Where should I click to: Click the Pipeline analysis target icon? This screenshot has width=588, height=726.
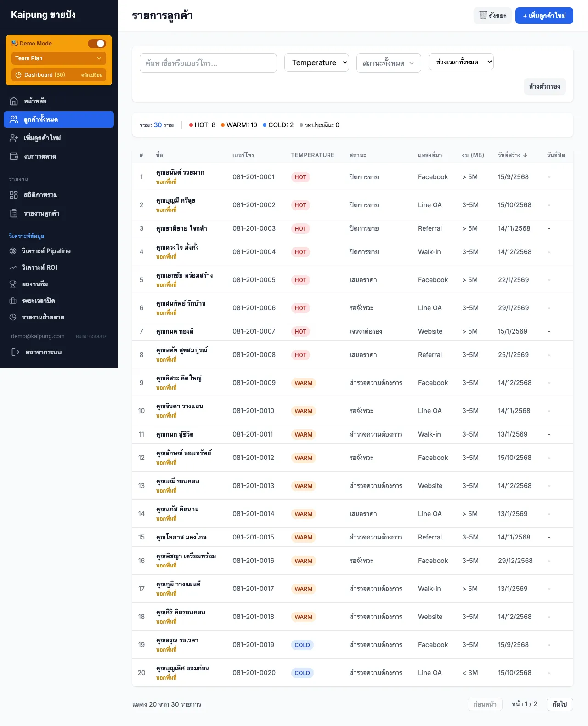13,251
